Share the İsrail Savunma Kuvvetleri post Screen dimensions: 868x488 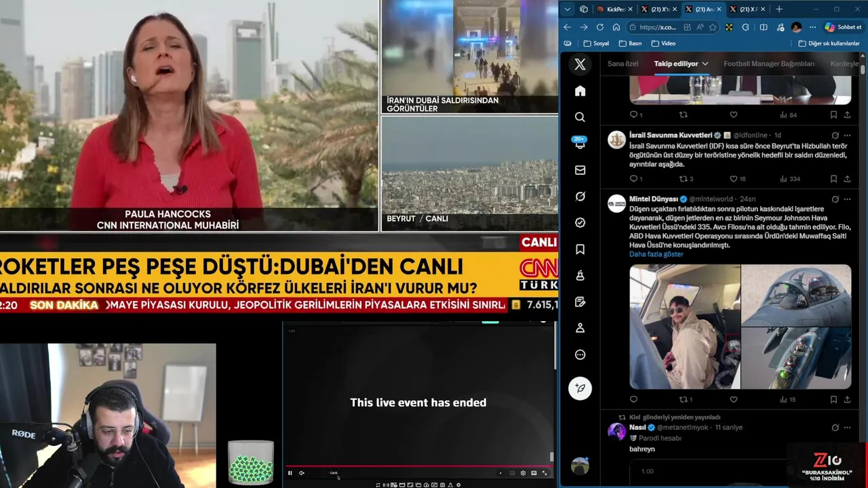click(847, 179)
